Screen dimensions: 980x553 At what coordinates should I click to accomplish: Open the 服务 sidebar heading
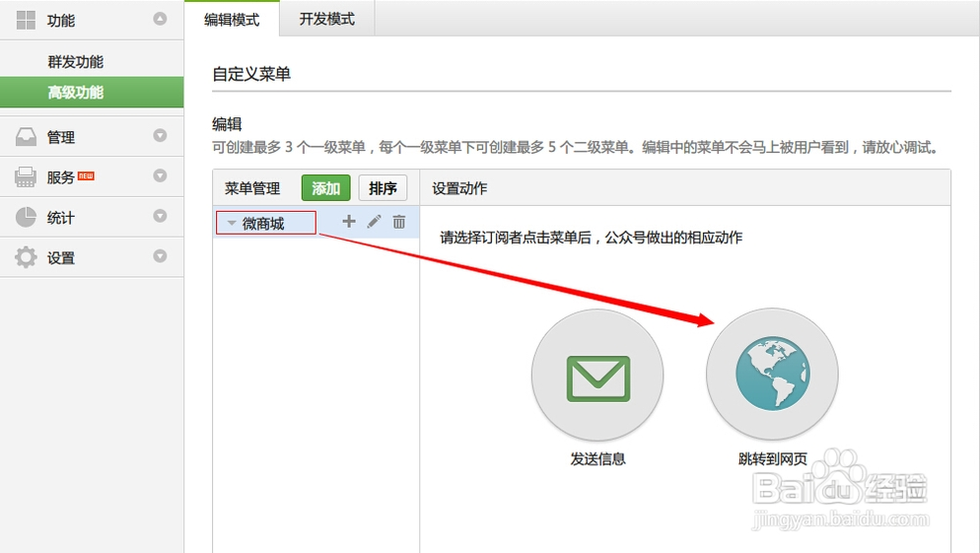point(92,176)
